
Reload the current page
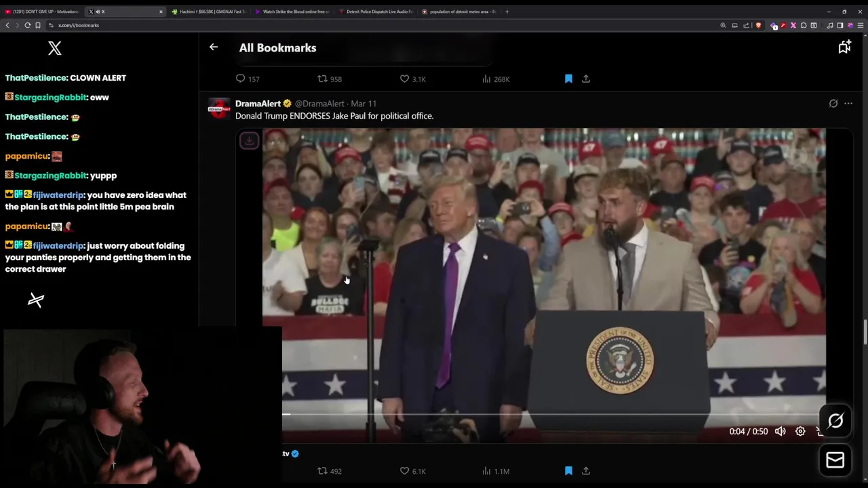click(x=28, y=25)
